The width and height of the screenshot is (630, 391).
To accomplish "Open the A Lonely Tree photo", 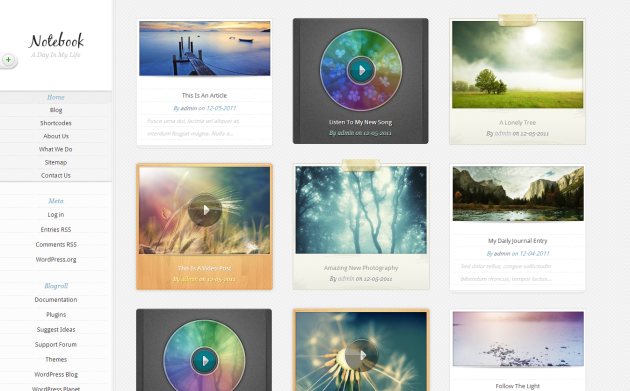I will pos(518,65).
